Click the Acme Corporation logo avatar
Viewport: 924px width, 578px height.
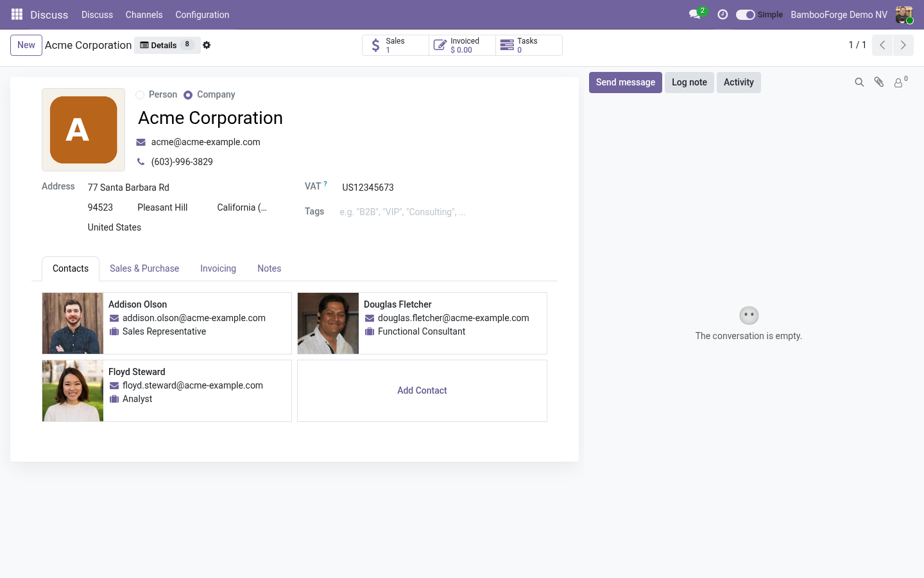point(83,130)
